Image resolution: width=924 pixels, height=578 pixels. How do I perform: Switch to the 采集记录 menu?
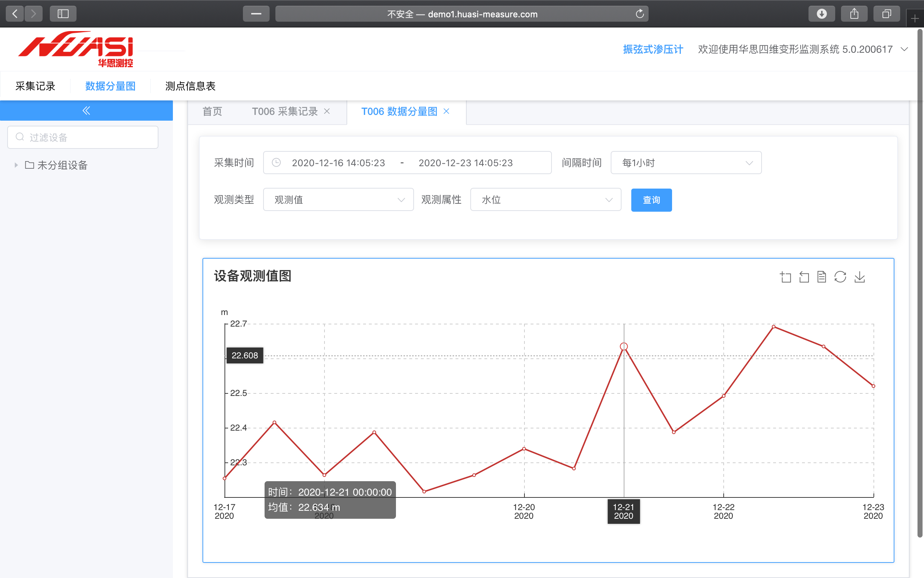(x=35, y=86)
